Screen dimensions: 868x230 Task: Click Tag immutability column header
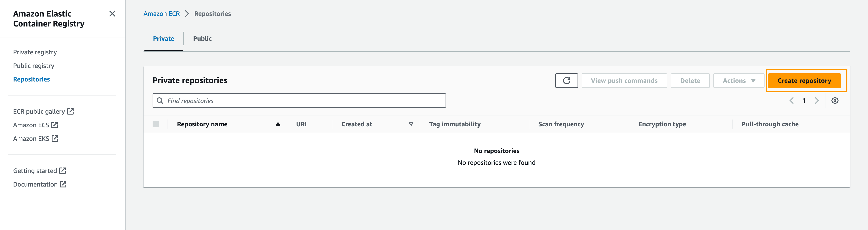pyautogui.click(x=455, y=124)
